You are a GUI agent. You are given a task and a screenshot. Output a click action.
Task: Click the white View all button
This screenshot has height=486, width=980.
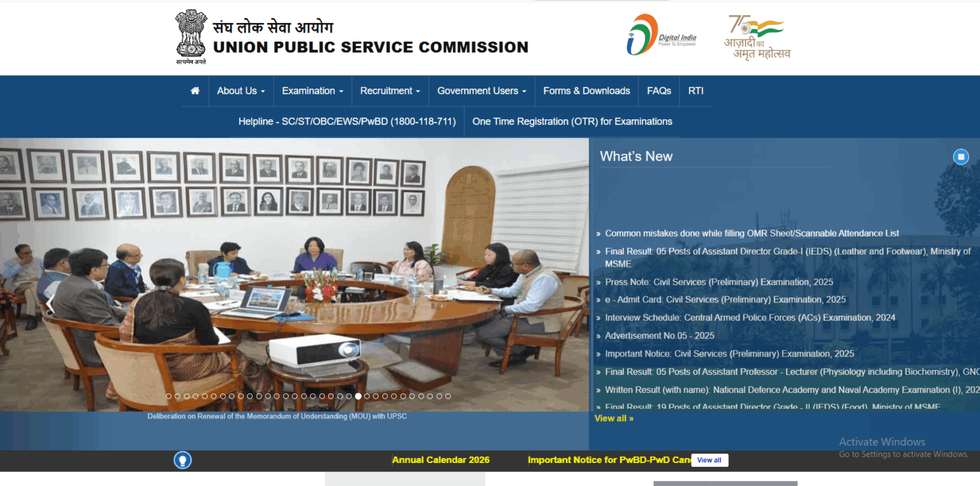[x=709, y=460]
